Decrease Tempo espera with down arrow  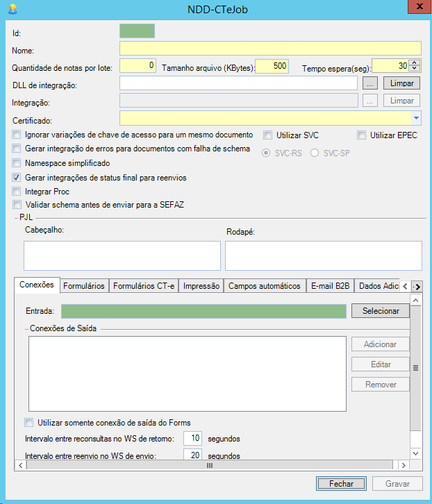click(x=415, y=69)
